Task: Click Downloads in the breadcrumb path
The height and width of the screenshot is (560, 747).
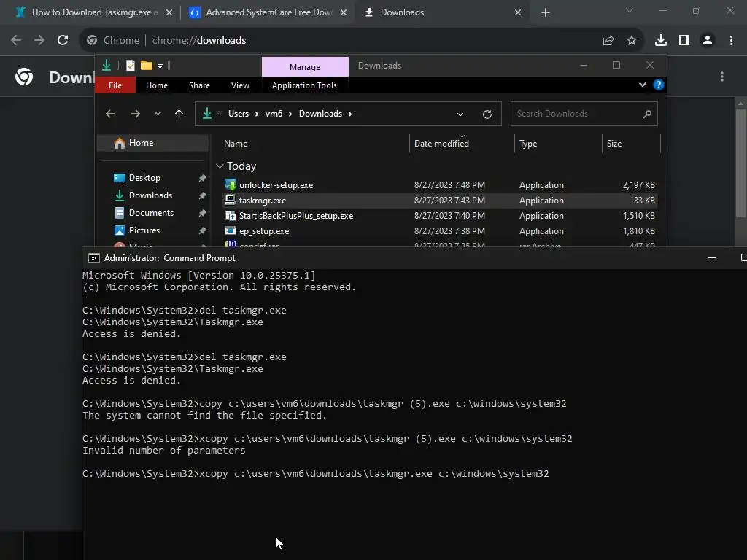Action: [321, 114]
